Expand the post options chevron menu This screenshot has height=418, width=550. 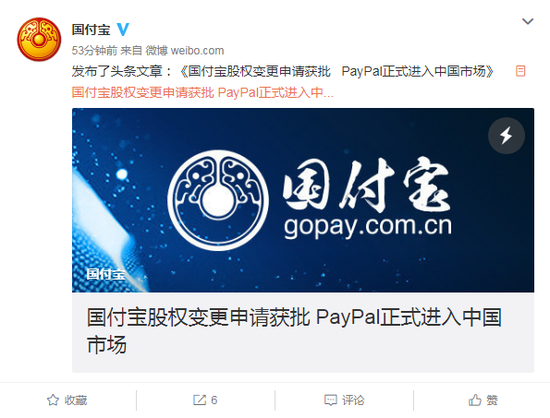coord(528,21)
